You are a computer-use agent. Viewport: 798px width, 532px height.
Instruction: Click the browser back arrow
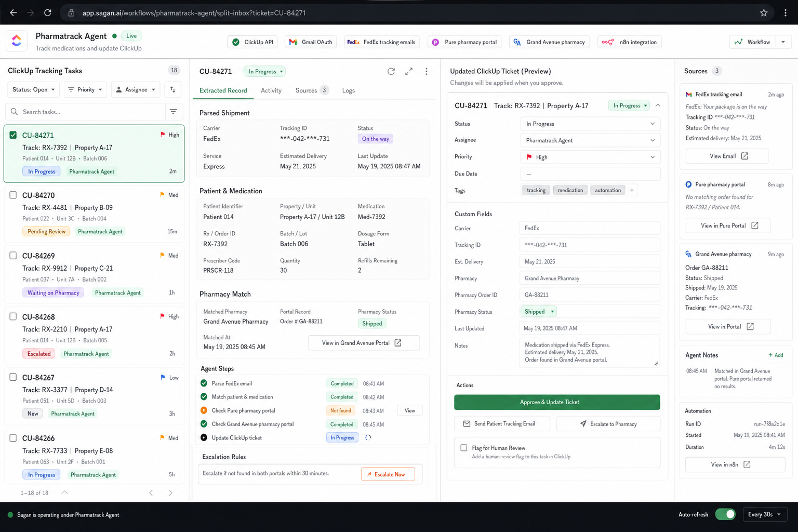click(x=14, y=12)
